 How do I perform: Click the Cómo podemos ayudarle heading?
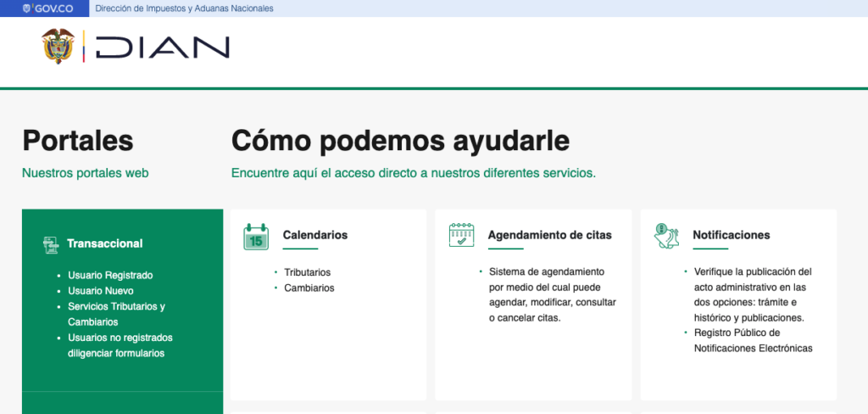pyautogui.click(x=400, y=141)
